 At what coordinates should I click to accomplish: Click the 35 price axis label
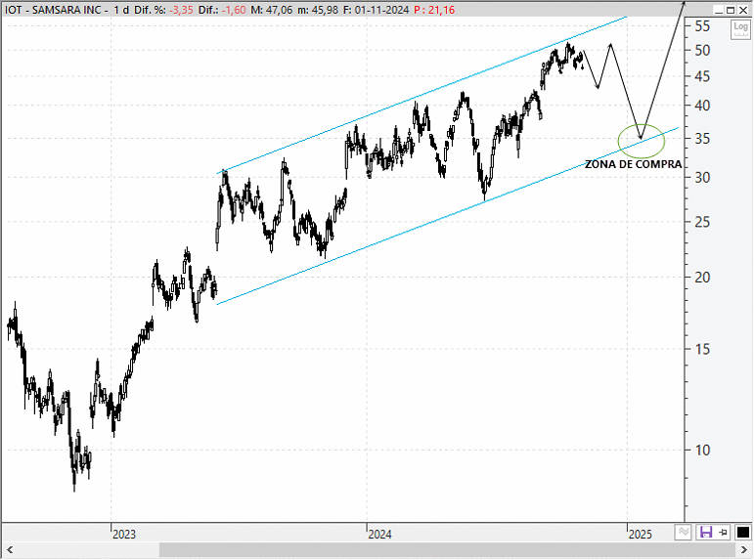coord(702,139)
